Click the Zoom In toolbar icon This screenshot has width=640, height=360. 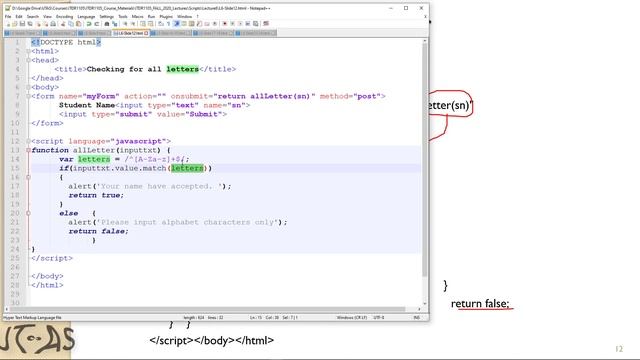click(126, 24)
